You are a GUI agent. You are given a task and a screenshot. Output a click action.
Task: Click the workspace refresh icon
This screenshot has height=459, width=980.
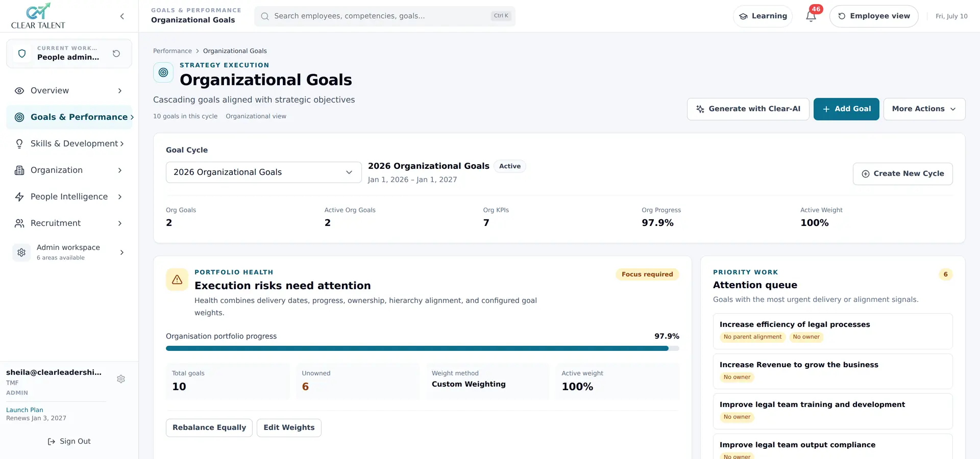(116, 54)
